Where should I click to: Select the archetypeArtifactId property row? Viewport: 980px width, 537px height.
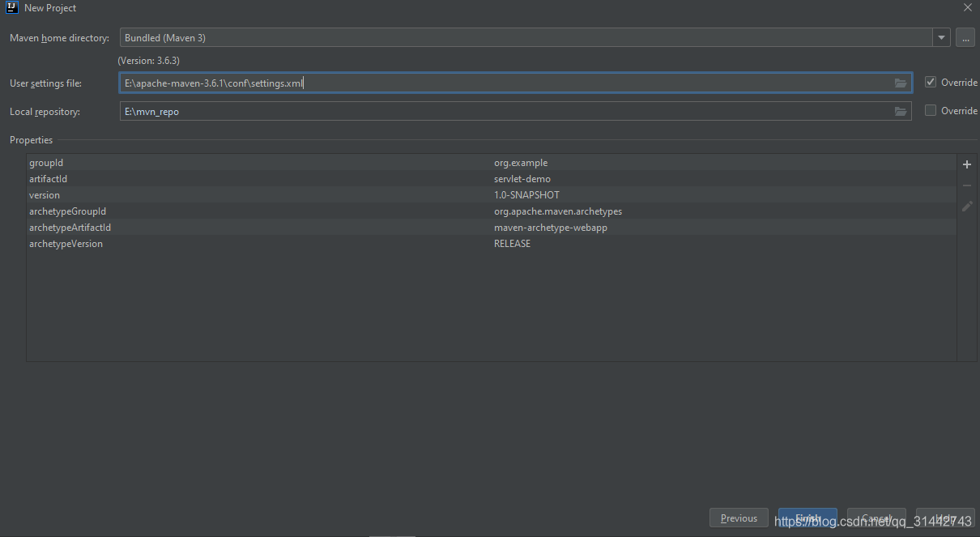tap(491, 228)
